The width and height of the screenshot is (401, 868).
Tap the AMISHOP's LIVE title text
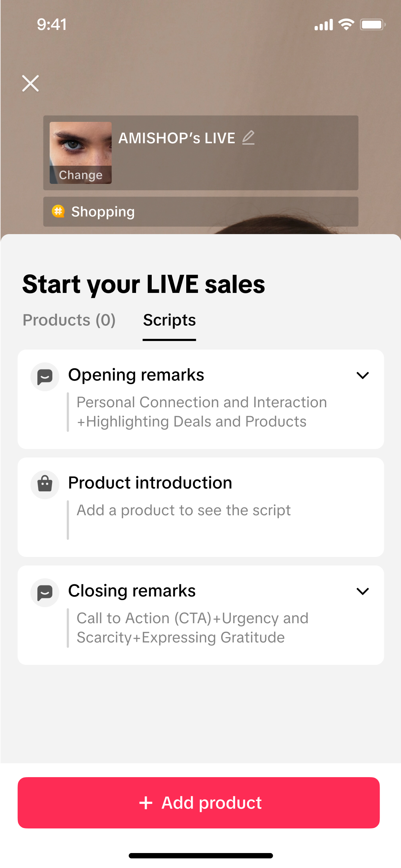coord(177,138)
